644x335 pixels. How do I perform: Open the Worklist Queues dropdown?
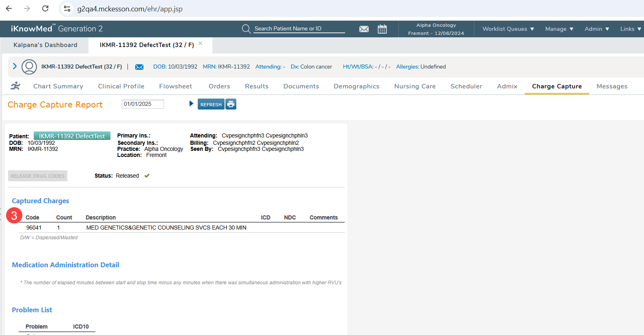point(508,29)
